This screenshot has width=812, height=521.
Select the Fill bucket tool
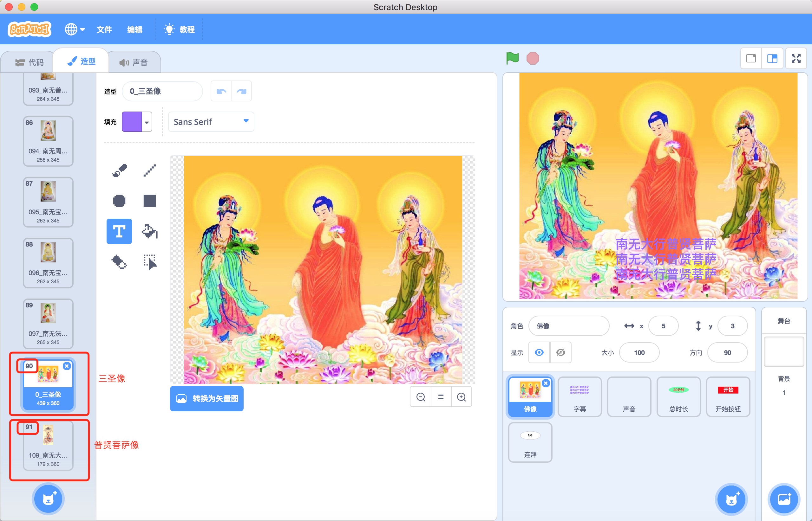(149, 231)
